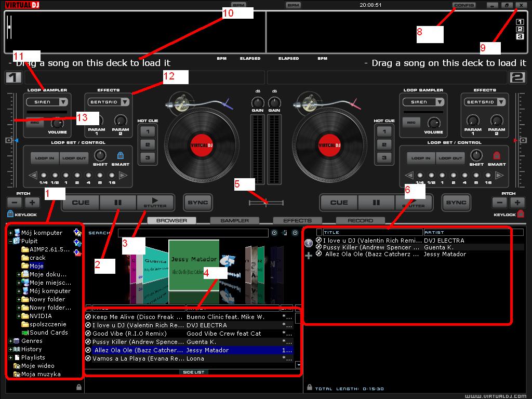The image size is (532, 399).
Task: Click left deck sampler volume knob
Action: coord(57,123)
